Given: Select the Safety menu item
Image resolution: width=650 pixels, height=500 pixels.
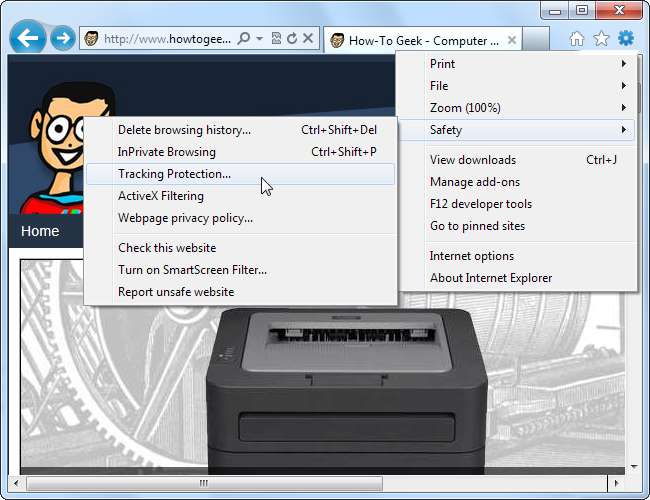Looking at the screenshot, I should coord(517,130).
